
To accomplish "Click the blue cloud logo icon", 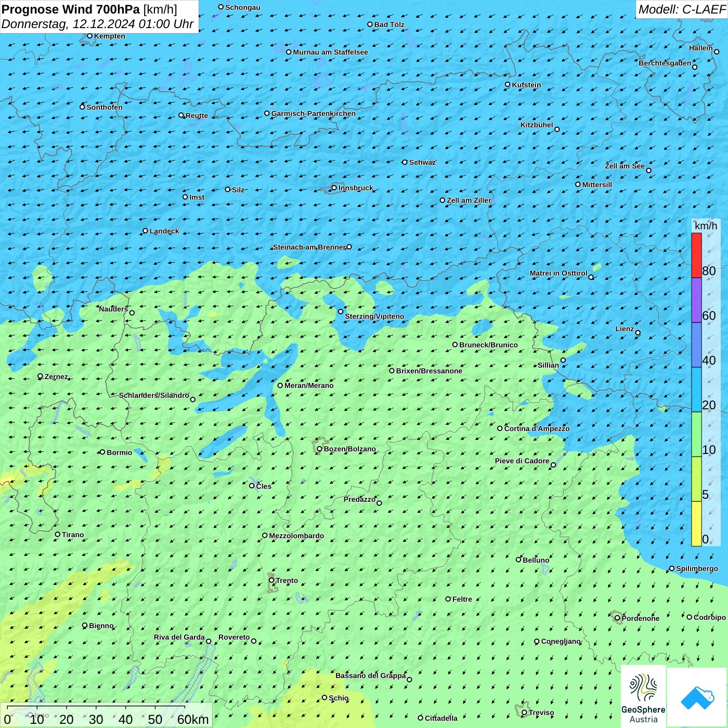I will 697,697.
